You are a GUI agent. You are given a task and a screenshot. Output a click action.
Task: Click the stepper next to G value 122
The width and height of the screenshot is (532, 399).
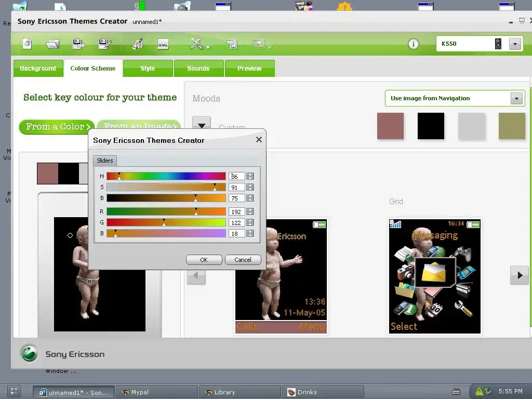250,222
